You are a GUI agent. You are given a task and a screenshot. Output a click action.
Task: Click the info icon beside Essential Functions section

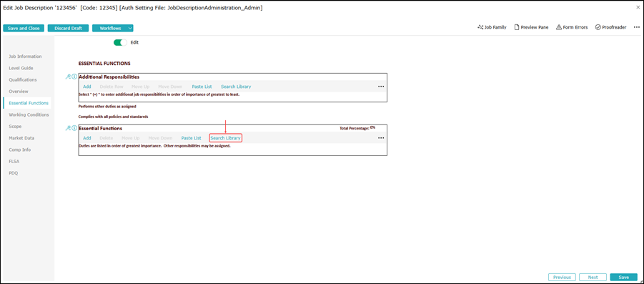[x=74, y=128]
